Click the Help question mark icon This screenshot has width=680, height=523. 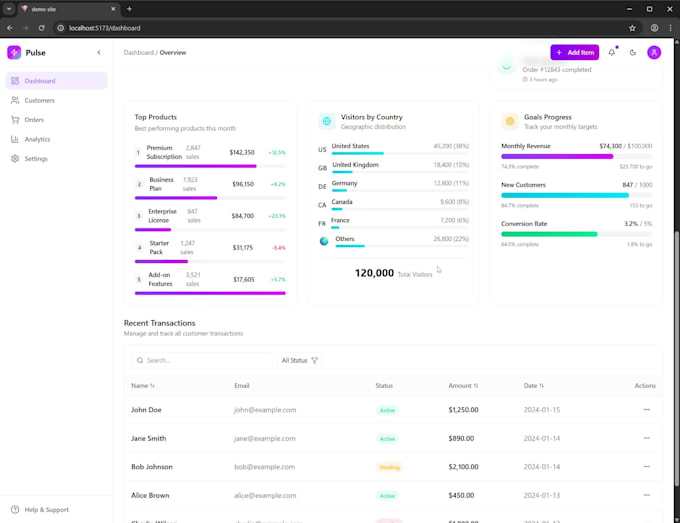[x=15, y=510]
